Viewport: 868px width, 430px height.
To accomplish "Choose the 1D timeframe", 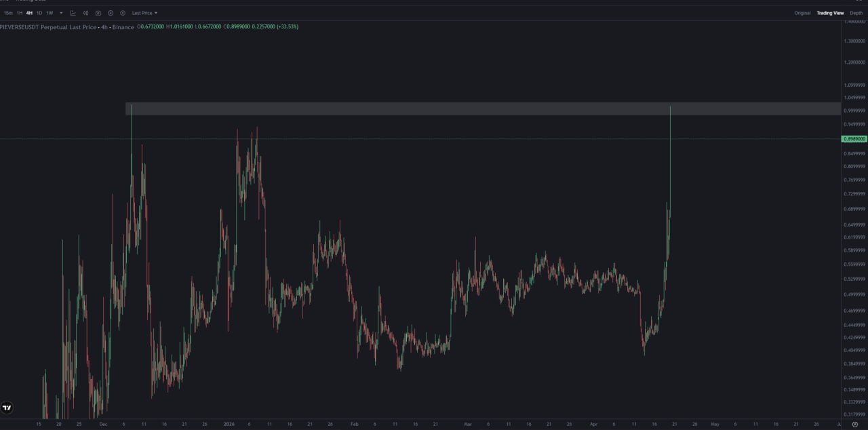I will 39,13.
